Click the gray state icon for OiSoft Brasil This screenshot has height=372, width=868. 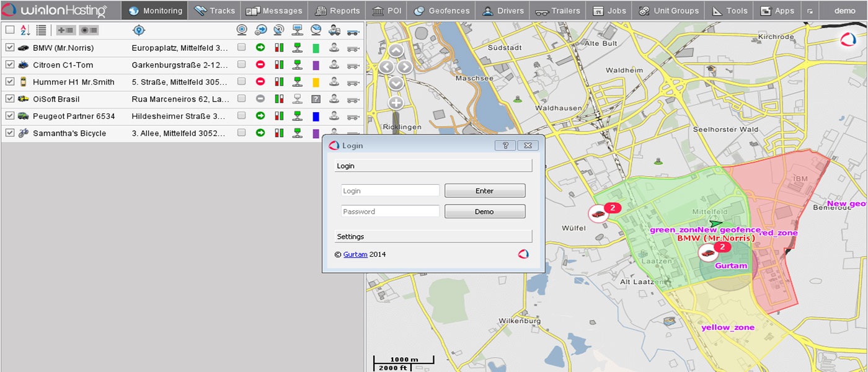(x=260, y=99)
